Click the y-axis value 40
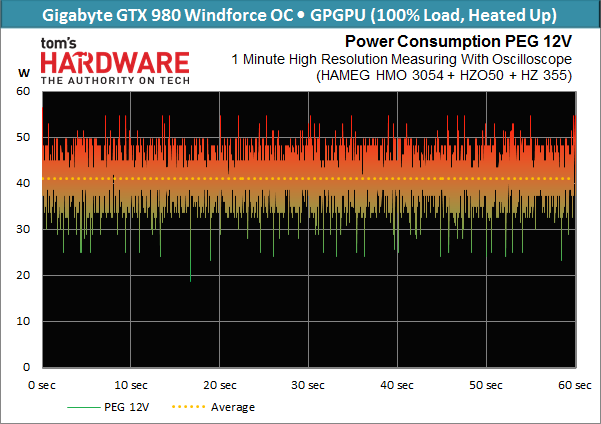601x424 pixels. [23, 183]
